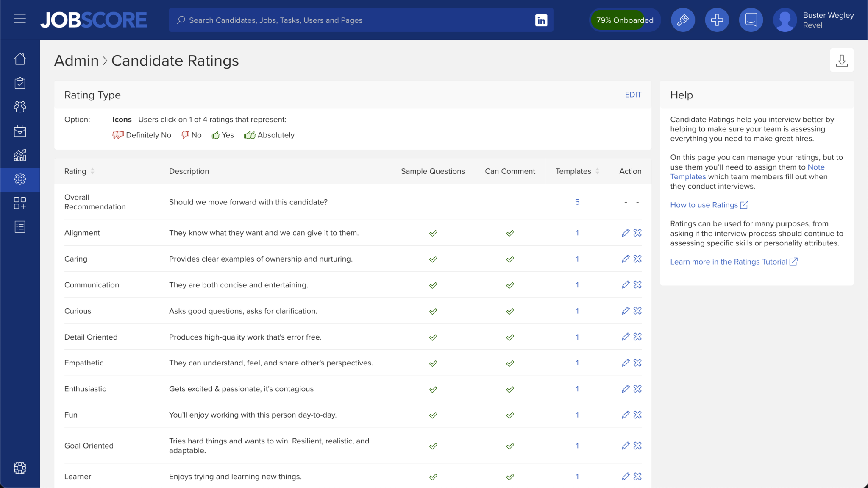Open the Reports chart icon in sidebar

[x=19, y=155]
